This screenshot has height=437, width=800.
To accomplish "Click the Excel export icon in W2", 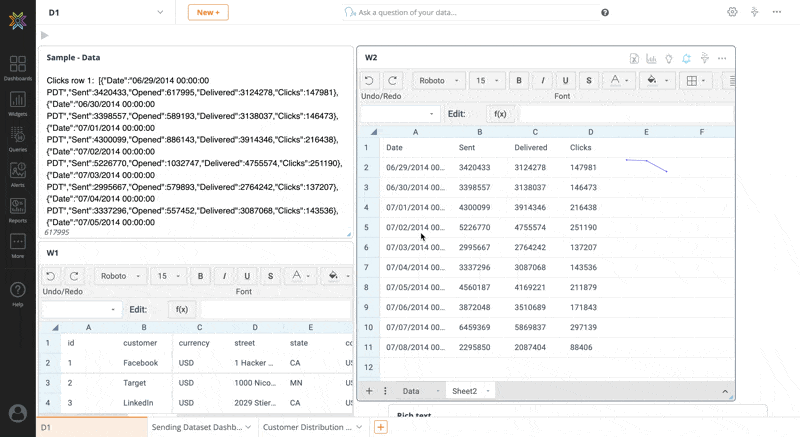I will 634,58.
